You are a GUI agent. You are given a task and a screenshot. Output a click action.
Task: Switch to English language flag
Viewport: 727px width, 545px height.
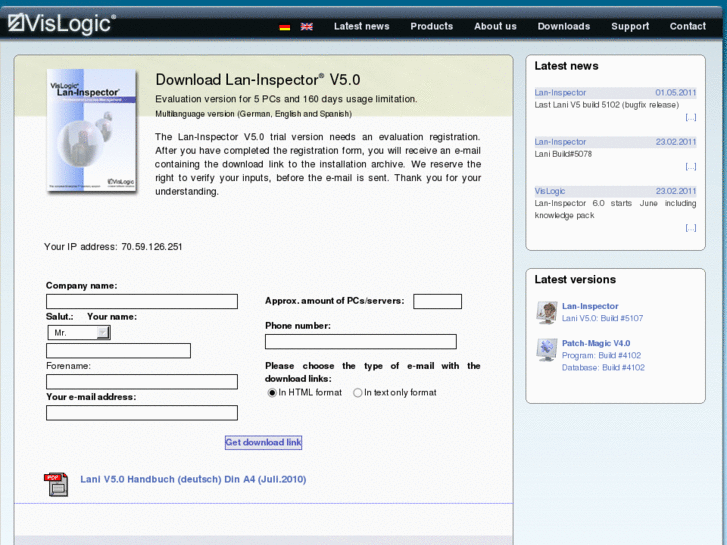[x=306, y=27]
